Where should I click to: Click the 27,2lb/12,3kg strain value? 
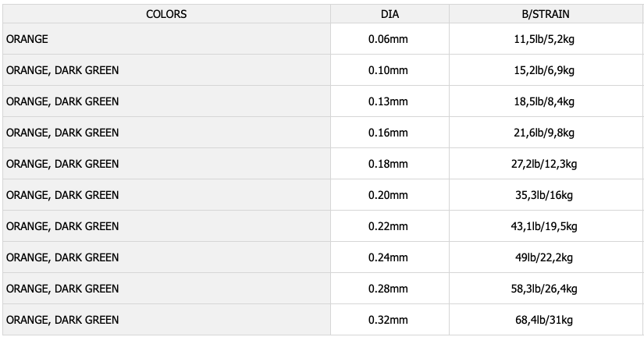click(544, 164)
